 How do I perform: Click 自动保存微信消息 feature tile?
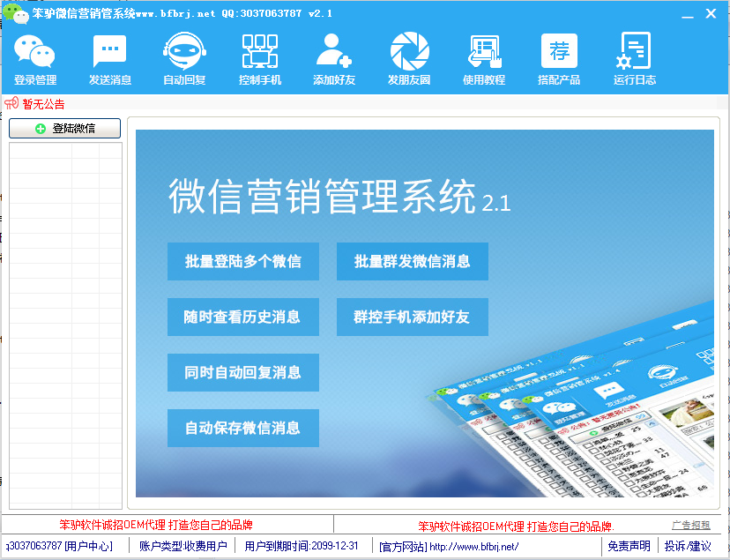tap(243, 428)
